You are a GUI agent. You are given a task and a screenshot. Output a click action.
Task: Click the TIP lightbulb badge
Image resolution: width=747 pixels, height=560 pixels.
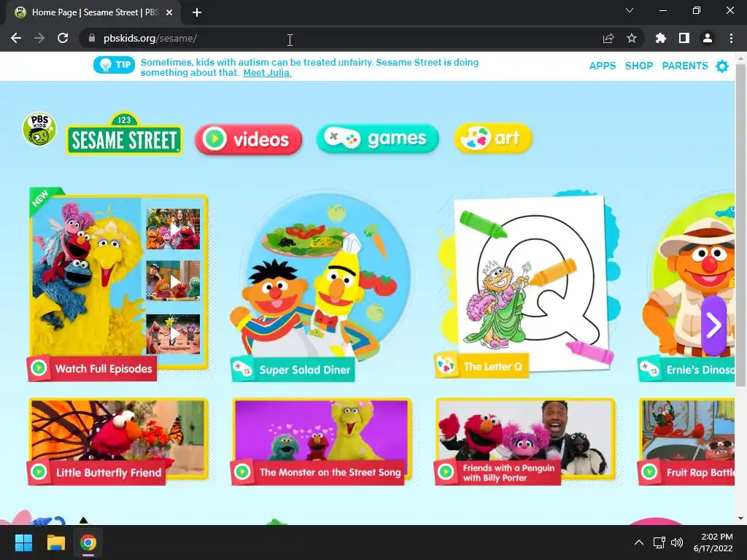coord(114,65)
